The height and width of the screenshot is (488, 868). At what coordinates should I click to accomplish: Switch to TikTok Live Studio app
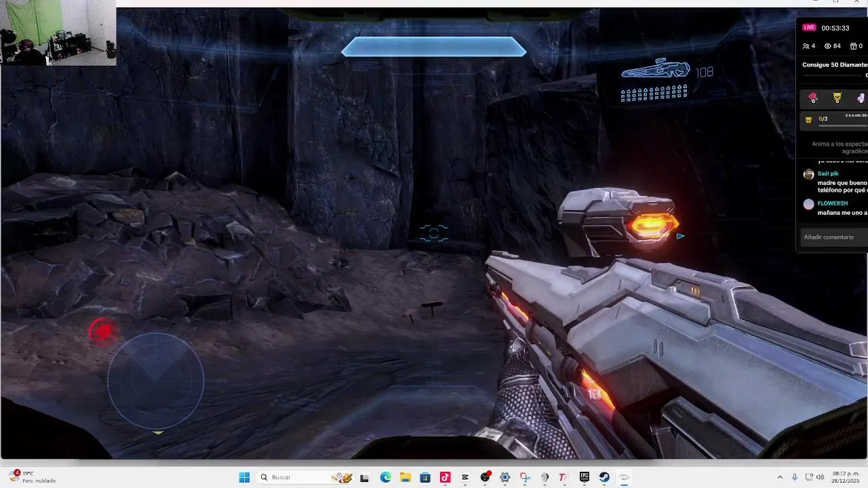[x=445, y=477]
